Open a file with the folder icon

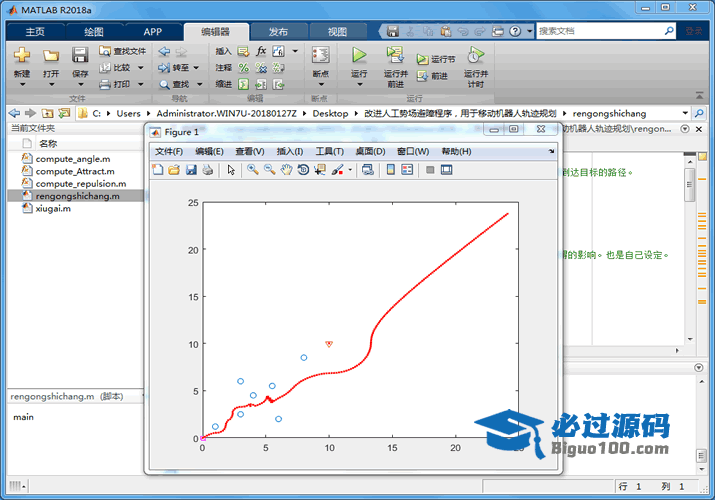click(51, 56)
